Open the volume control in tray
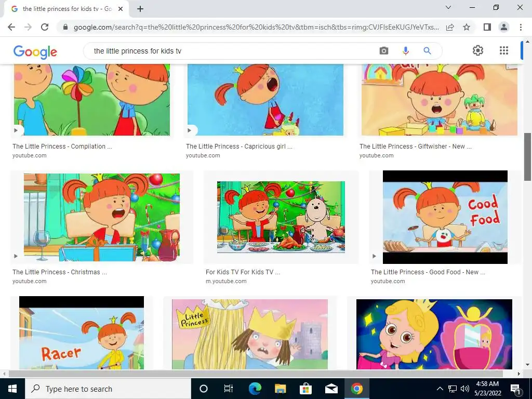 [465, 389]
